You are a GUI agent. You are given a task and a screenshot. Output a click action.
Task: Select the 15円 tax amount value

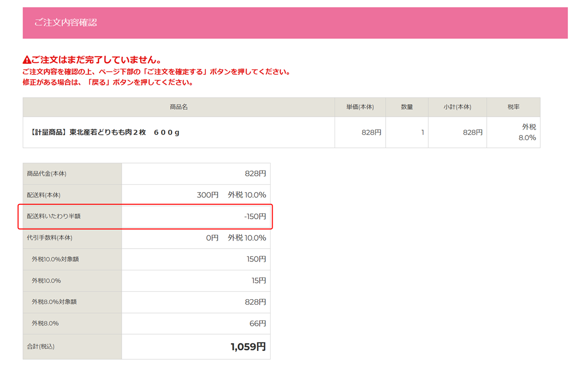[x=258, y=281]
